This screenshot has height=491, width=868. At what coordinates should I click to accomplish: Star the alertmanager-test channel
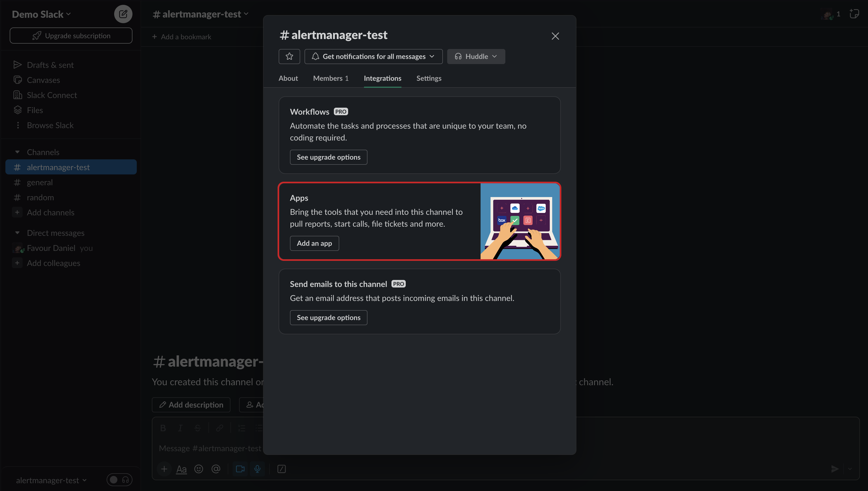click(x=289, y=56)
